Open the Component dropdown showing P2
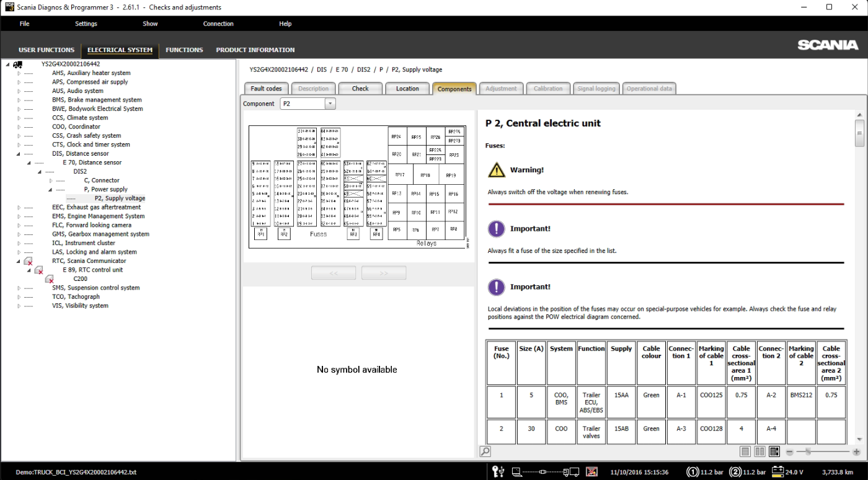Screen dimensions: 868x480 [x=330, y=104]
